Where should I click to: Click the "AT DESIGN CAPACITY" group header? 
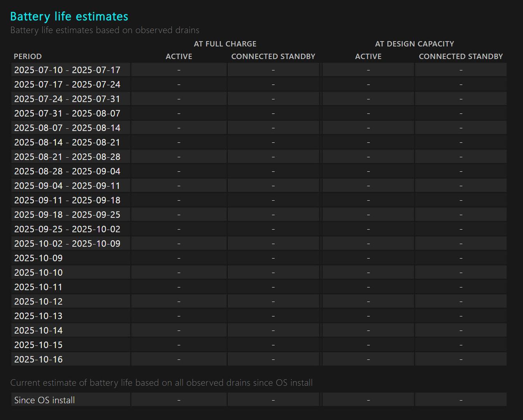click(x=414, y=44)
